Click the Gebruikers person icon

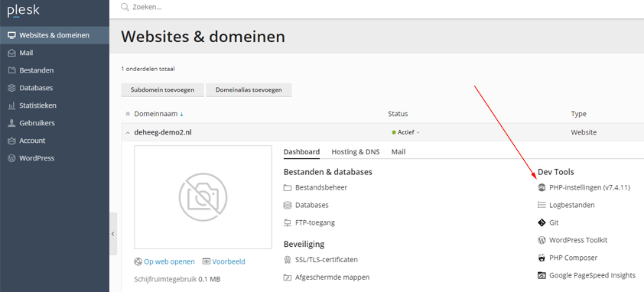click(12, 123)
